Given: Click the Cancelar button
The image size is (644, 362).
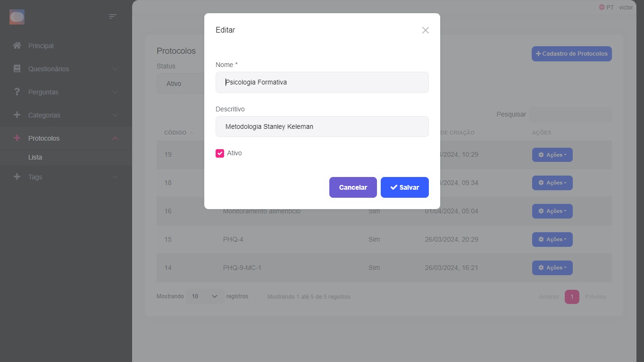Looking at the screenshot, I should pos(353,187).
